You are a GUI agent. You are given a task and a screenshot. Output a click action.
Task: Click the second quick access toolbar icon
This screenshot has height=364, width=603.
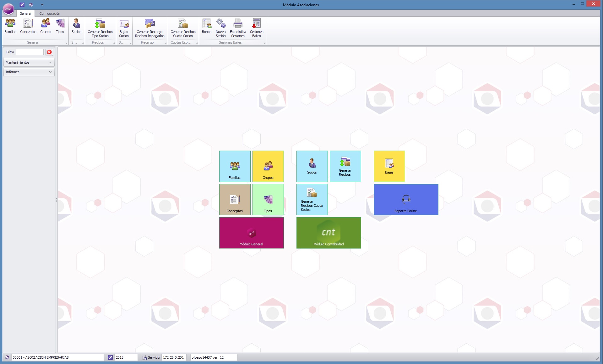[31, 5]
